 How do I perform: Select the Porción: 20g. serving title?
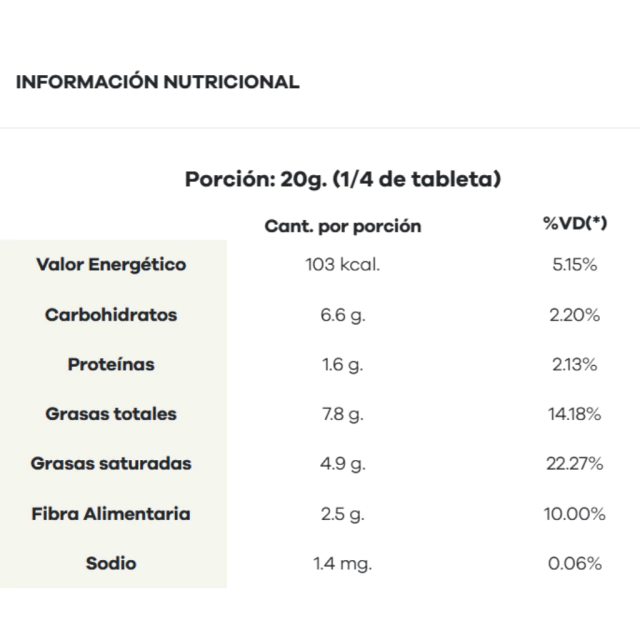point(343,180)
